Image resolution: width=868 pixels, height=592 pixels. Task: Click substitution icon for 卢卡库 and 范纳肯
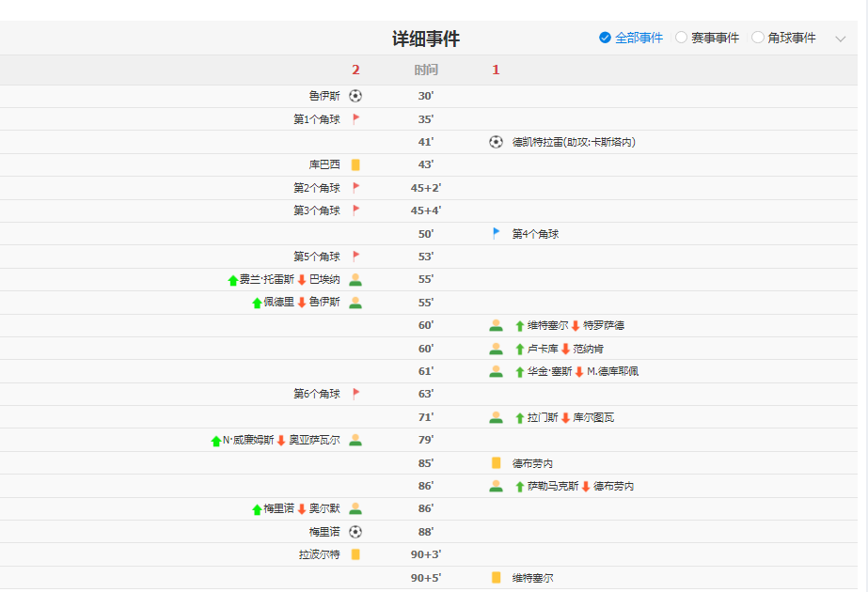[x=496, y=349]
